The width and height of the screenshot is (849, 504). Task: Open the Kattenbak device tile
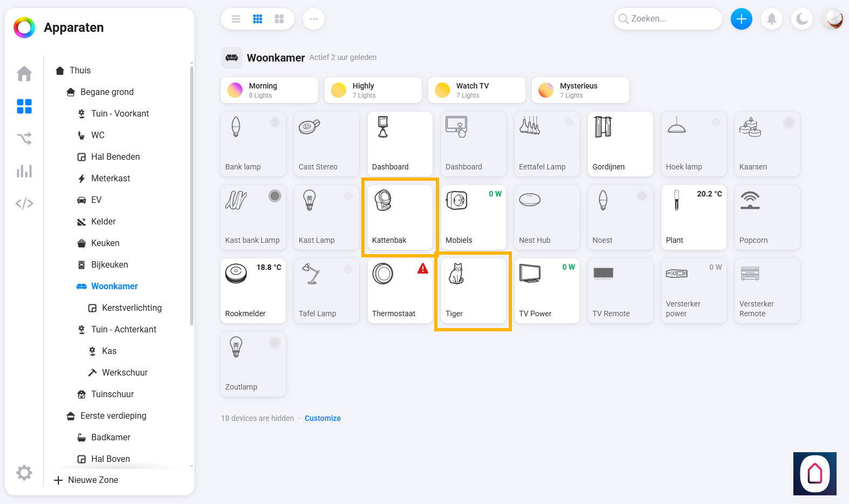pyautogui.click(x=400, y=217)
